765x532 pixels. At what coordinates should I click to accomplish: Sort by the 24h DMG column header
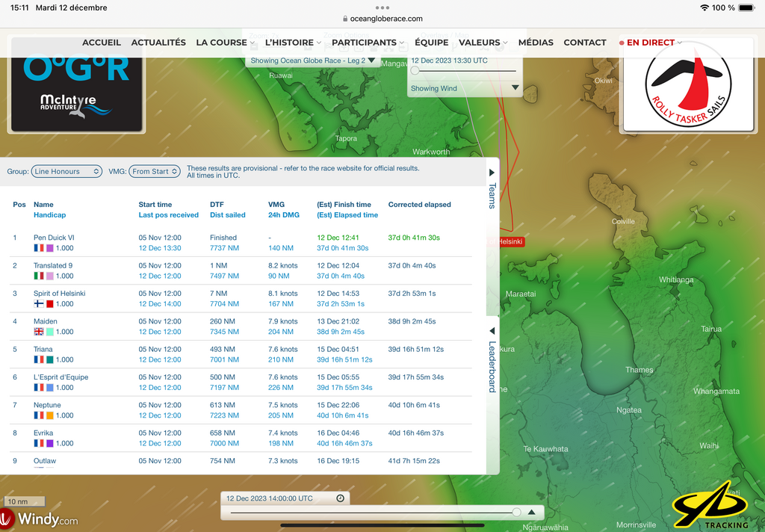(283, 214)
